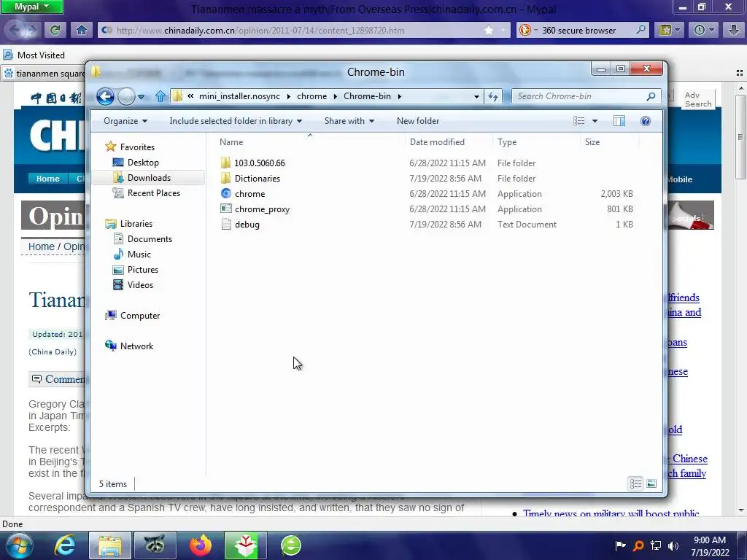Select the chrome_proxy application file
Image resolution: width=747 pixels, height=560 pixels.
point(262,209)
